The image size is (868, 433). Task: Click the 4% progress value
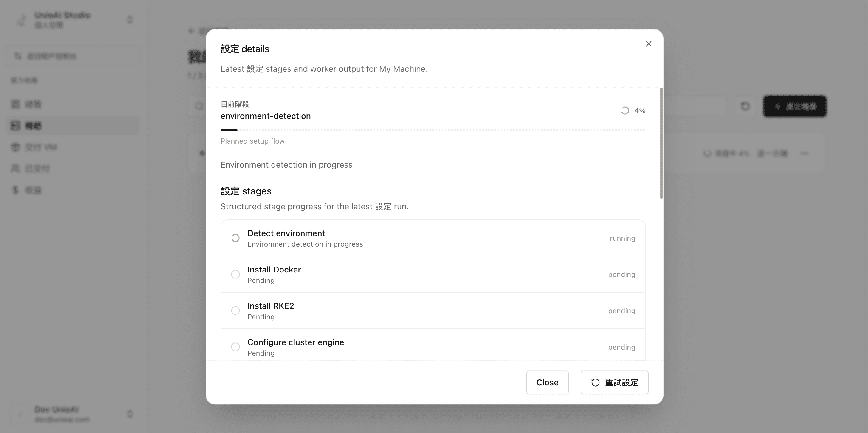(x=640, y=111)
